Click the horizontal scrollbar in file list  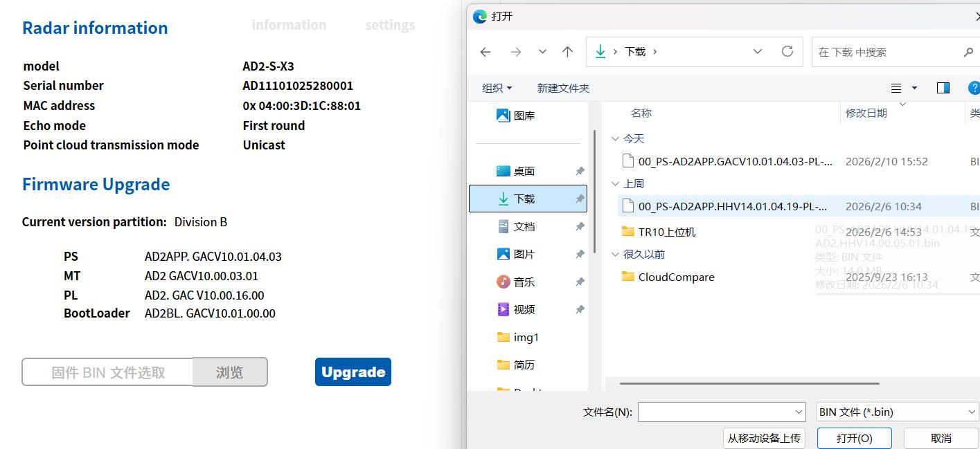pyautogui.click(x=749, y=383)
